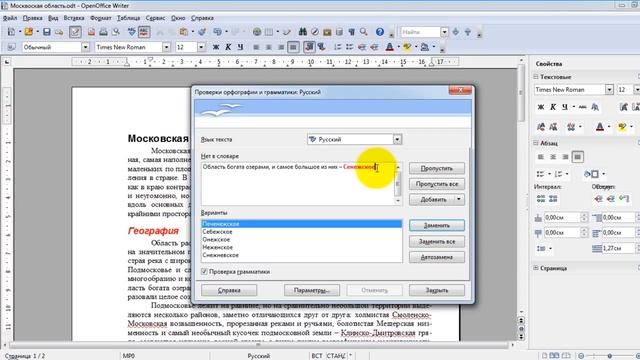The image size is (640, 360).
Task: Click Underline Ч in formatting toolbar
Action: [240, 47]
